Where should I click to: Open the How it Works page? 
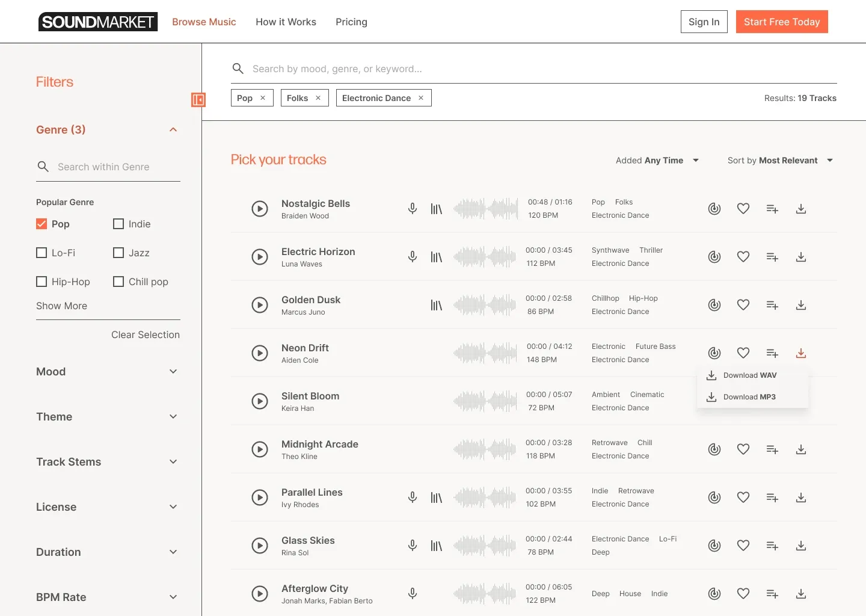(x=286, y=22)
